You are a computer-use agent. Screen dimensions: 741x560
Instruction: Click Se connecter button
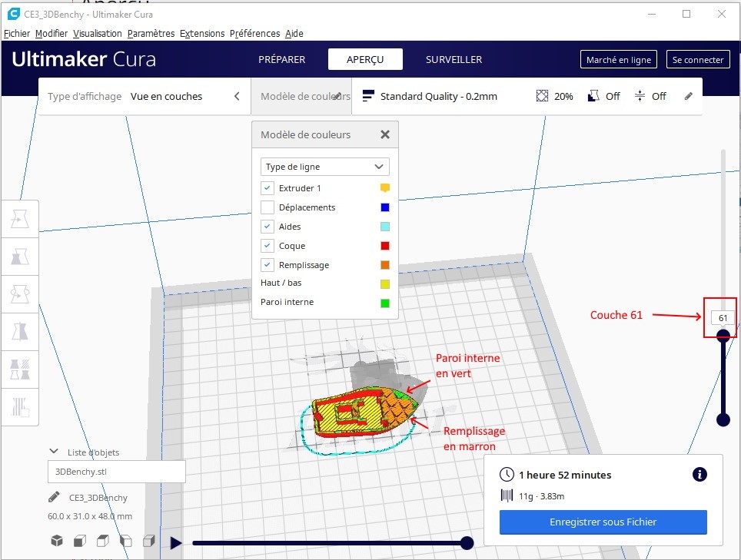tap(698, 59)
